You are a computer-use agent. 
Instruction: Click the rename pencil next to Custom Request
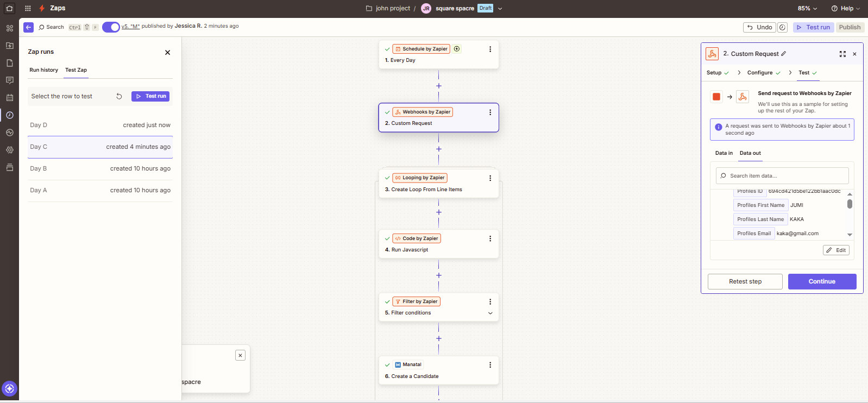click(783, 54)
